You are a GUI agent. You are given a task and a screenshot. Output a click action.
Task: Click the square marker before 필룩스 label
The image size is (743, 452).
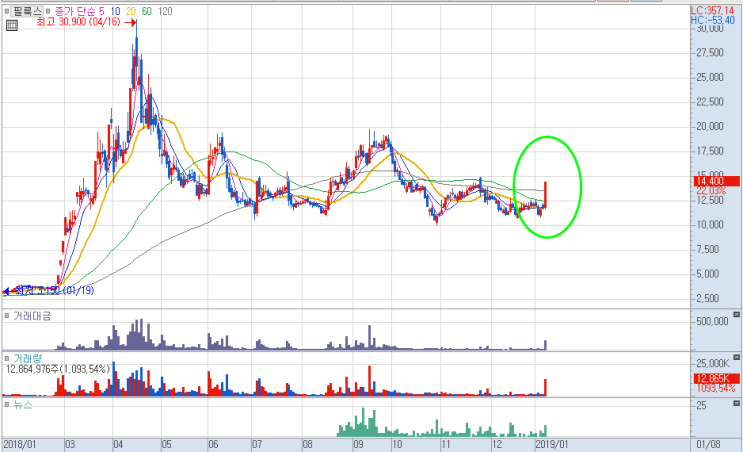7,11
